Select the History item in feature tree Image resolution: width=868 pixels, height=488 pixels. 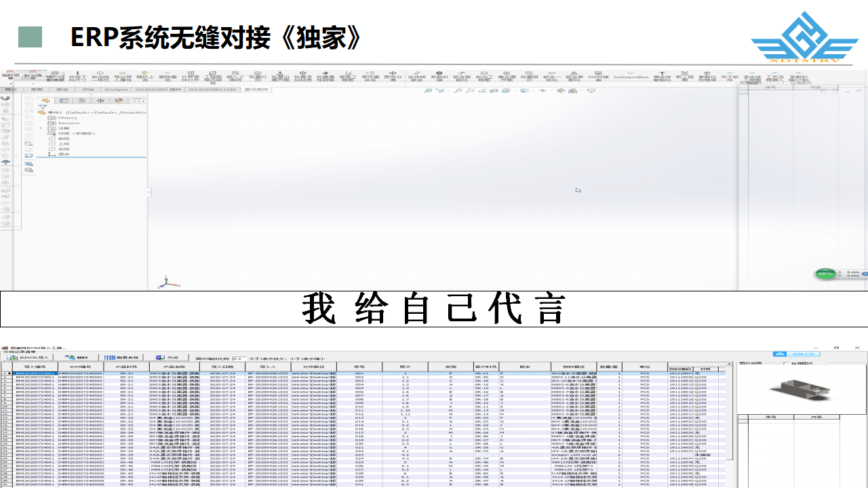[x=68, y=118]
